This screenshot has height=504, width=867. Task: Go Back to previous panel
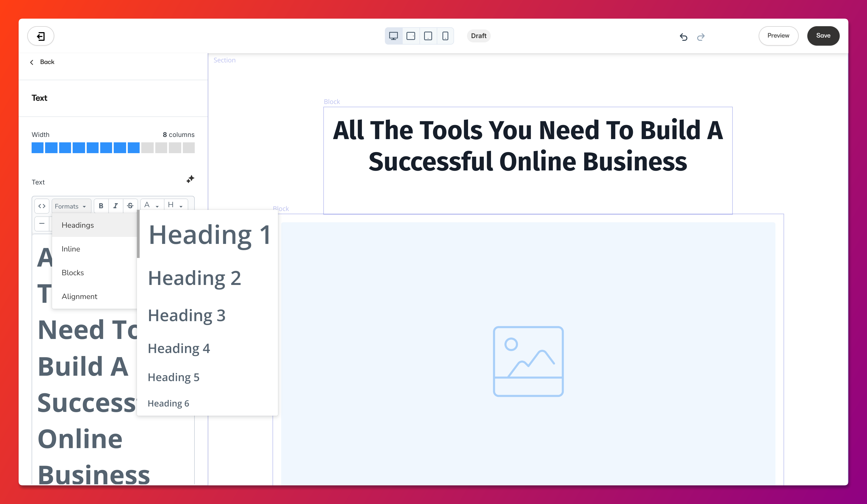click(x=42, y=62)
